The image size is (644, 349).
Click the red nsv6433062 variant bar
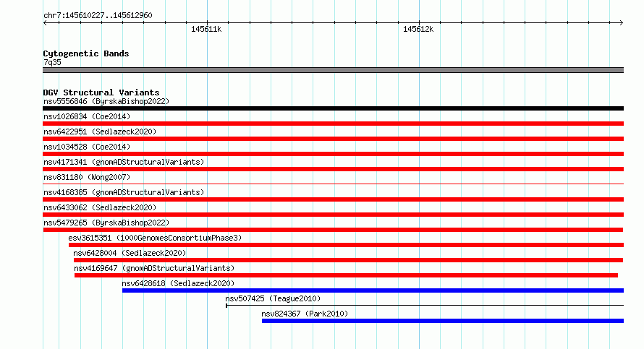[333, 215]
